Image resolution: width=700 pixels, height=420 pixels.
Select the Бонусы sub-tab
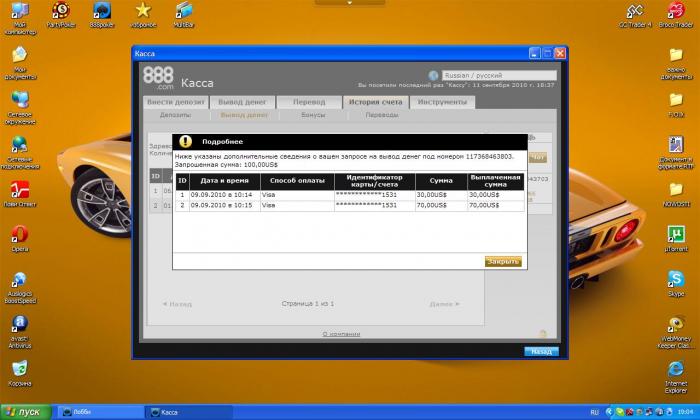(x=313, y=115)
